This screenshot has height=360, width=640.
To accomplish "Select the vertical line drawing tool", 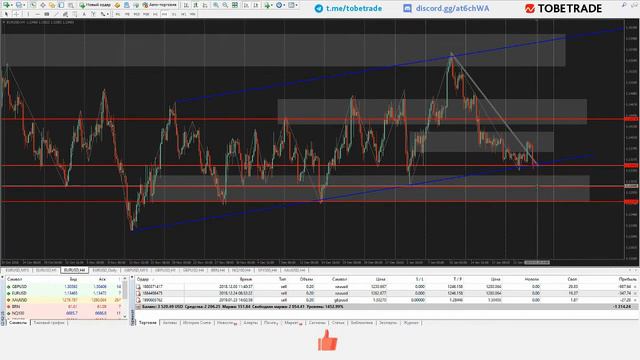I will tap(28, 14).
